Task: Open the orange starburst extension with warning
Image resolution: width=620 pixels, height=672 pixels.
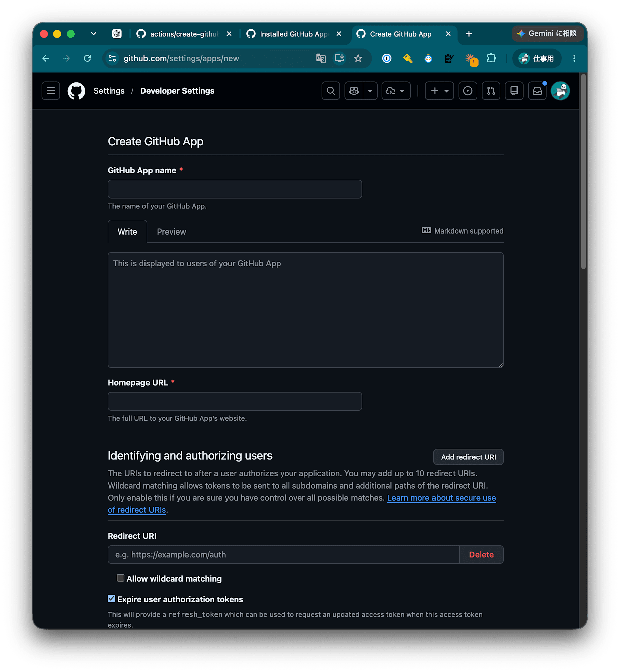Action: 471,59
